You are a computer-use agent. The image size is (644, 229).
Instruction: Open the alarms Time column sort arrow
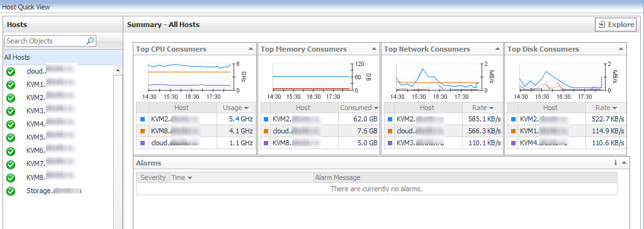189,178
